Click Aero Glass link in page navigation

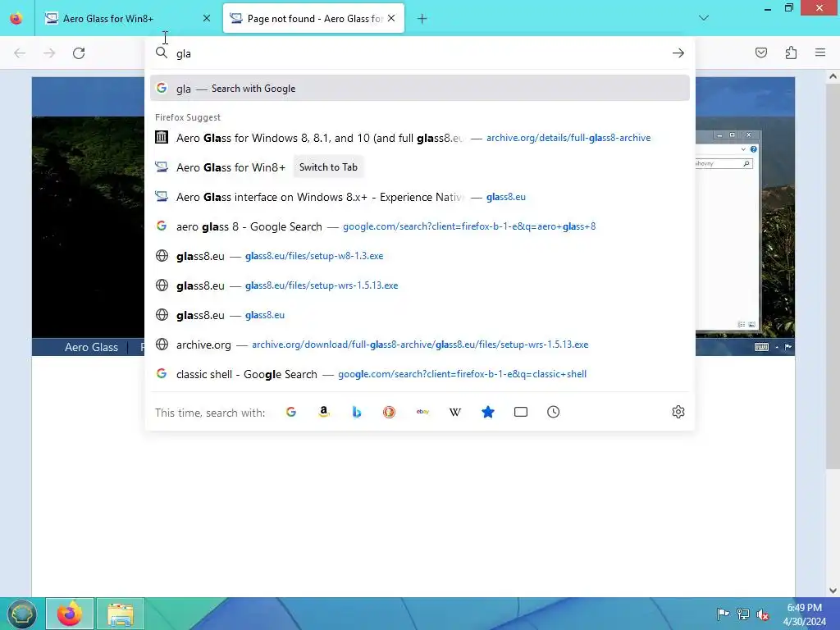point(92,347)
